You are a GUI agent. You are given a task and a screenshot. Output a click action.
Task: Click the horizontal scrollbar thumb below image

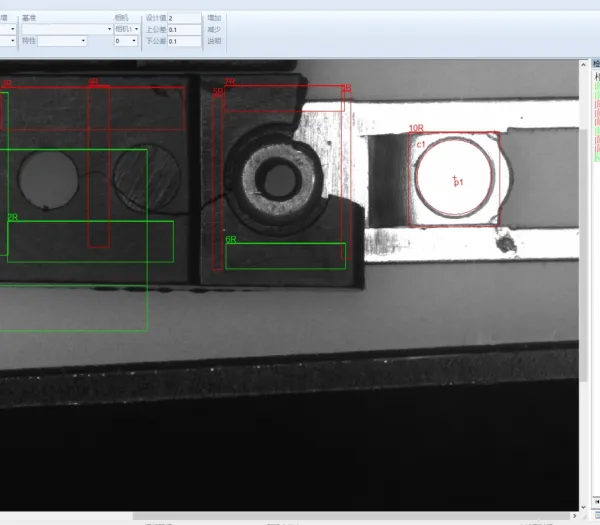click(351, 516)
